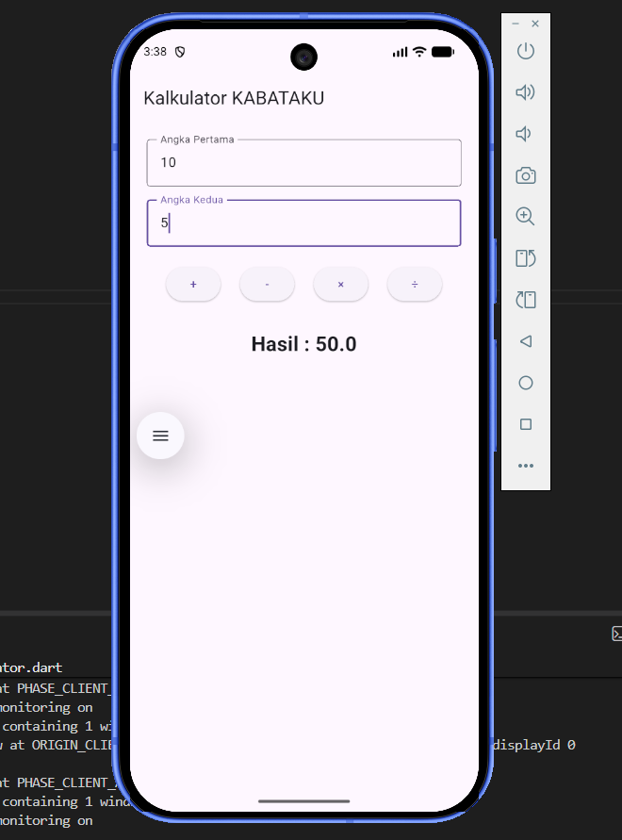
Task: Tap the signal strength icon in status bar
Action: tap(401, 52)
